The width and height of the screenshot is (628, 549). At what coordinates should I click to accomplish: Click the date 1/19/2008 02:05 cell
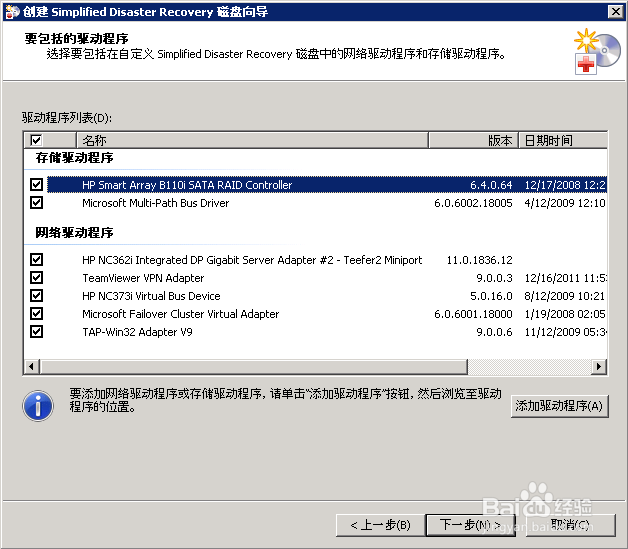[x=565, y=314]
